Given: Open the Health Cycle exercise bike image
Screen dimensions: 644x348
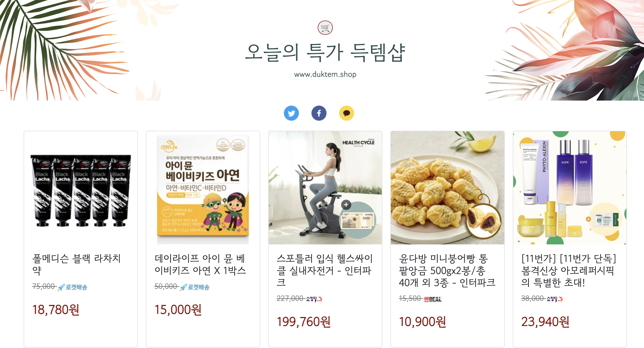Looking at the screenshot, I should [x=325, y=188].
